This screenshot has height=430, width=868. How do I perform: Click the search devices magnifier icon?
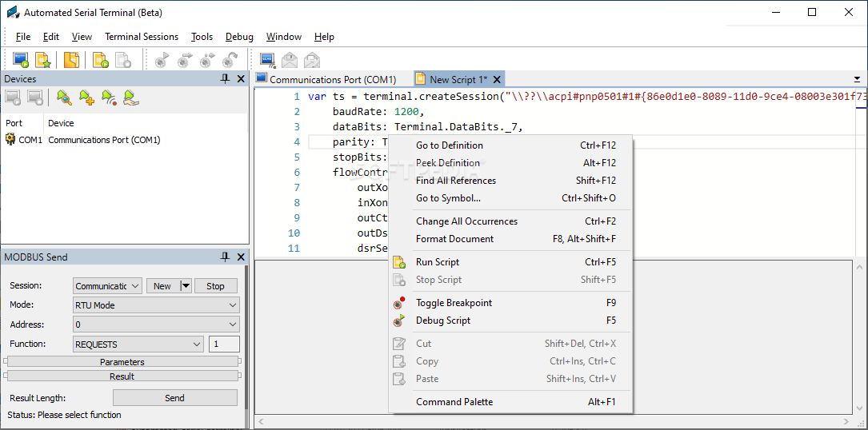pos(64,98)
